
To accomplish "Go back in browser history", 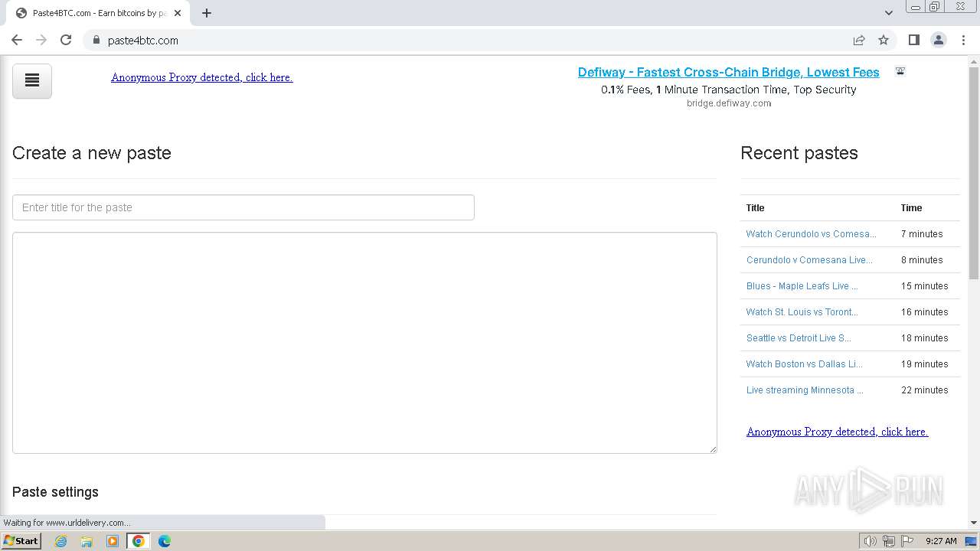I will [x=17, y=40].
